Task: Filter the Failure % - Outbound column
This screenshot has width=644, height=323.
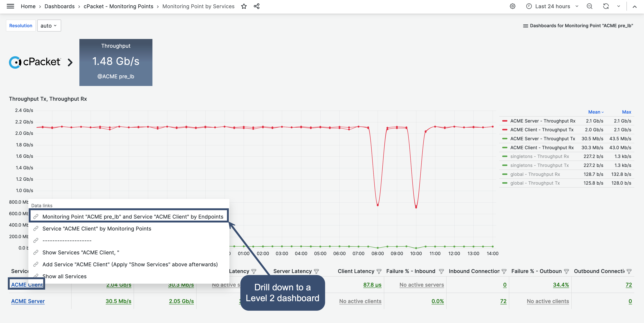Action: [x=566, y=271]
